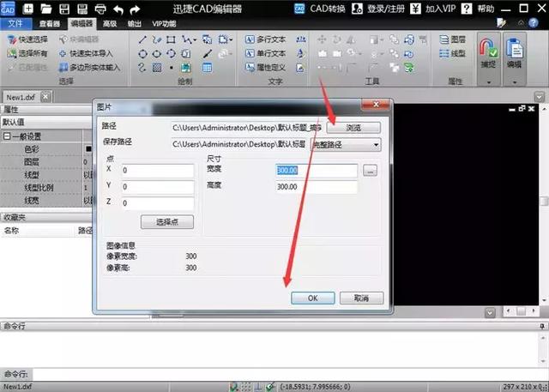Viewport: 549px width, 392px height.
Task: Click the 快速选择 quick select tool
Action: (x=27, y=39)
